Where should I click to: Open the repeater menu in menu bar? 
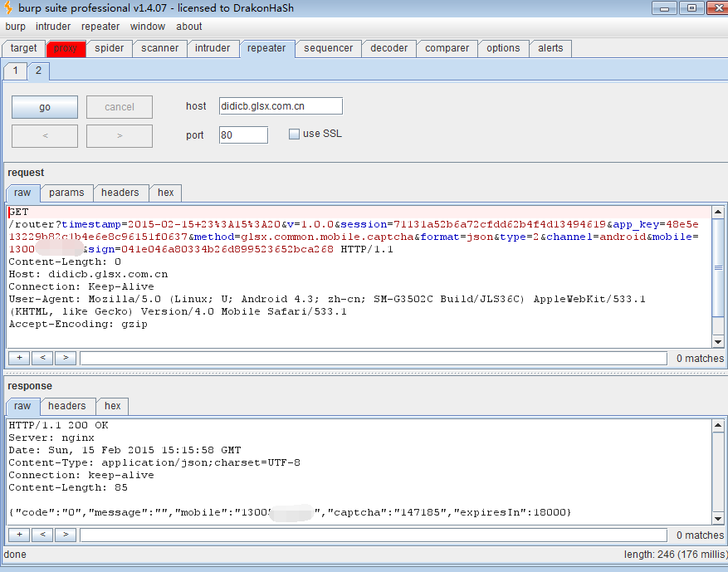100,27
